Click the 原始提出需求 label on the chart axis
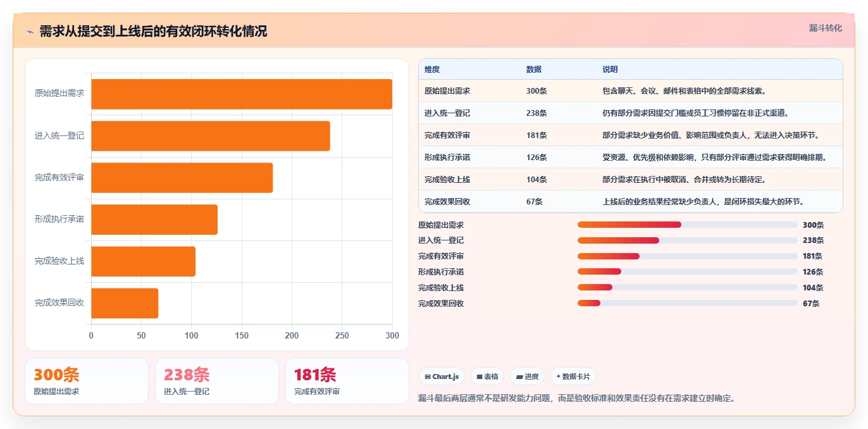The height and width of the screenshot is (429, 868). click(x=59, y=94)
